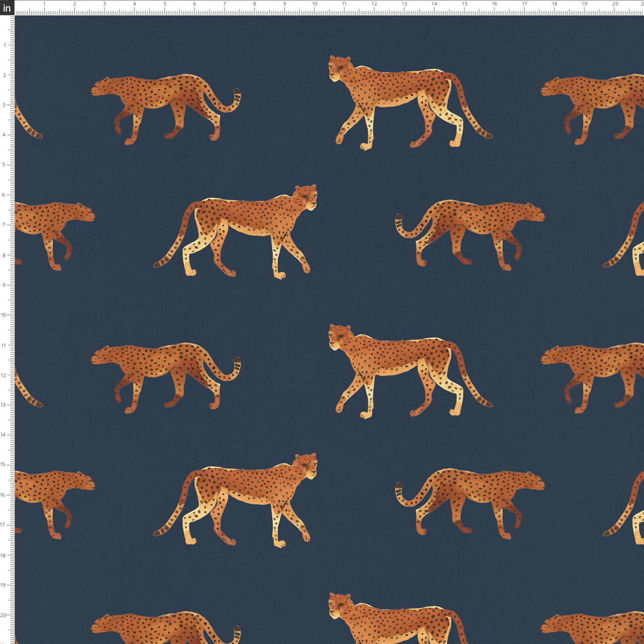
Task: Click the 20 inch mark on left ruler
Action: pyautogui.click(x=4, y=615)
